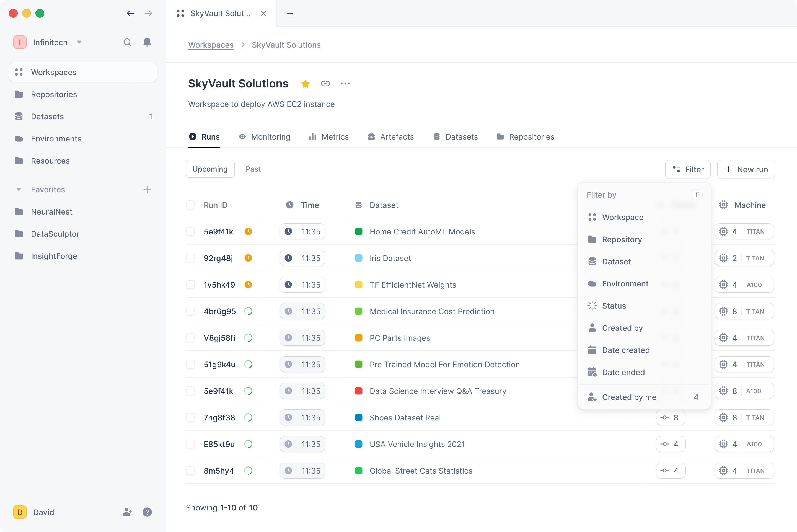Open the Datasets tab in workspace

[x=456, y=137]
